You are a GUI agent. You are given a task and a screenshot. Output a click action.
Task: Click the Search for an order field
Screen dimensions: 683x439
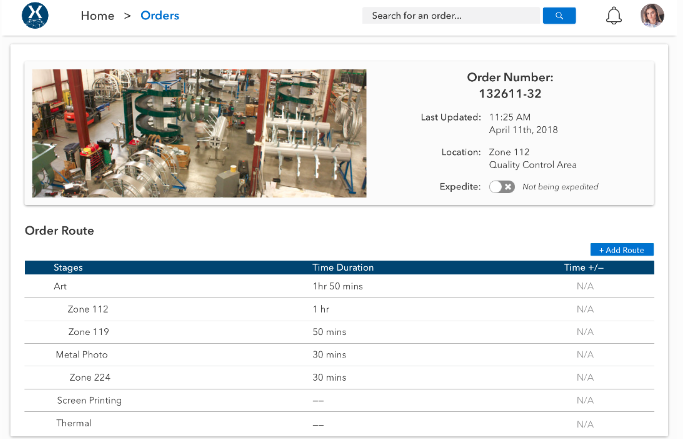coord(451,16)
